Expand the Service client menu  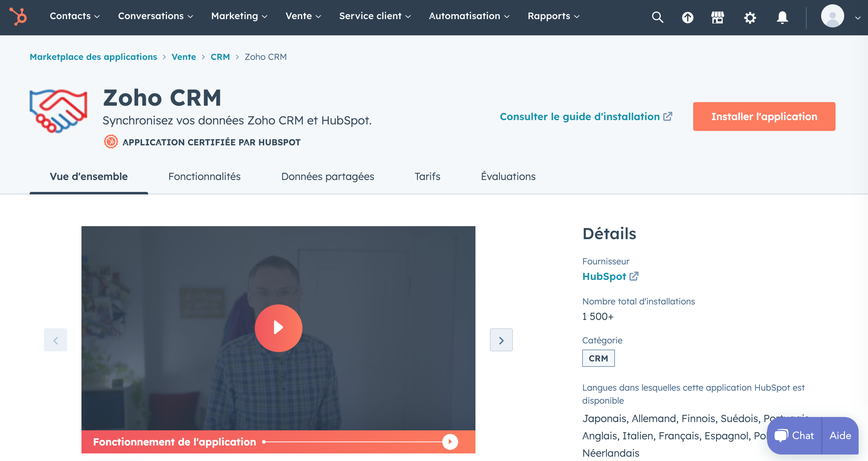click(375, 16)
